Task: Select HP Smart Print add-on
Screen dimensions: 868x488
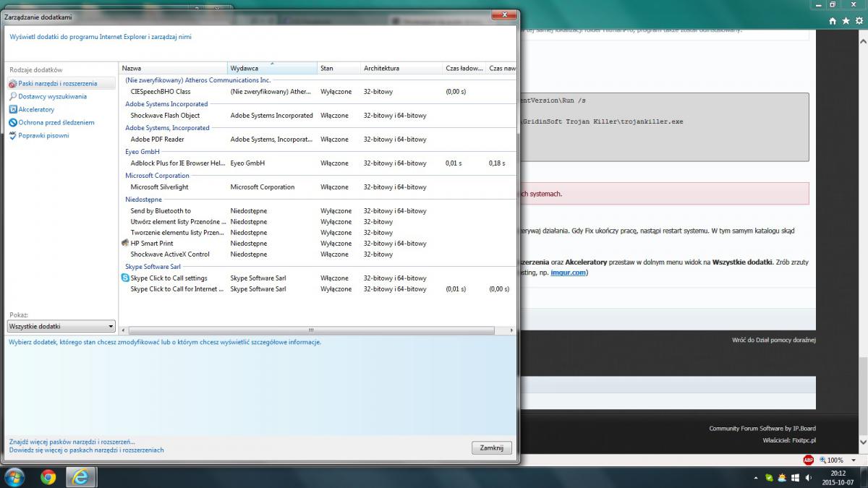Action: click(x=318, y=244)
